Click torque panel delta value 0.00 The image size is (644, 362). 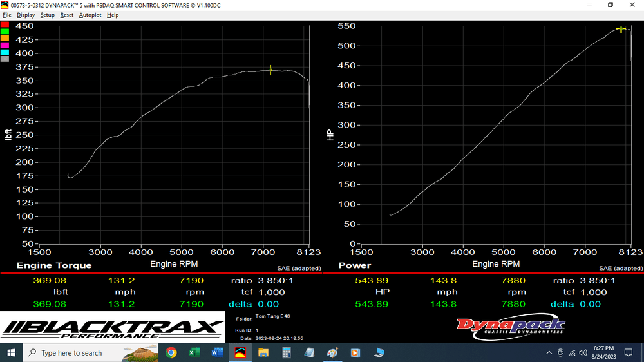tap(268, 305)
